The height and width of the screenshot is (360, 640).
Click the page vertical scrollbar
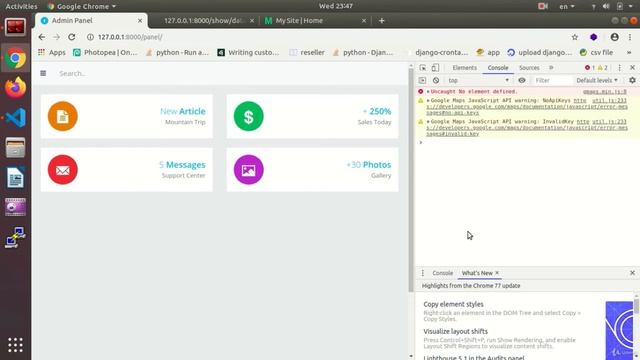411,180
